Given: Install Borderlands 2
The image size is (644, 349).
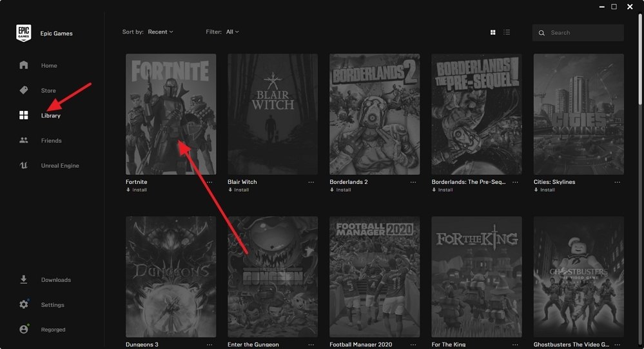Looking at the screenshot, I should pyautogui.click(x=340, y=190).
